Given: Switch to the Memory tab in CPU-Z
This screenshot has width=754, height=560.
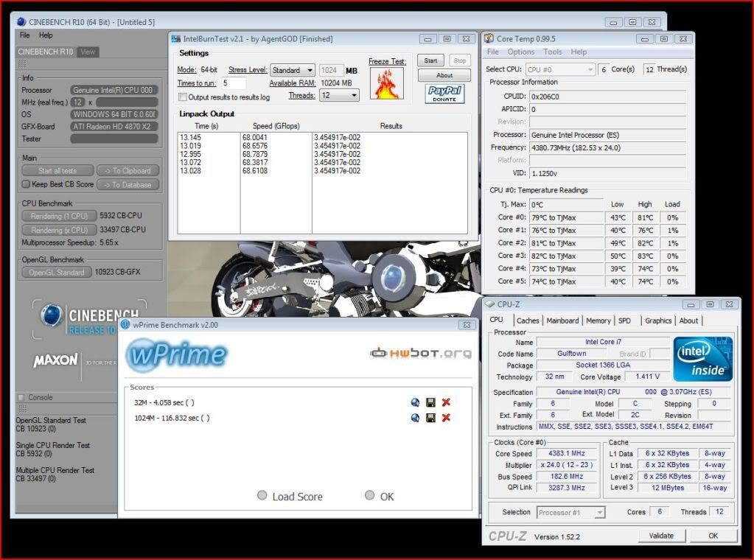Looking at the screenshot, I should [x=598, y=321].
